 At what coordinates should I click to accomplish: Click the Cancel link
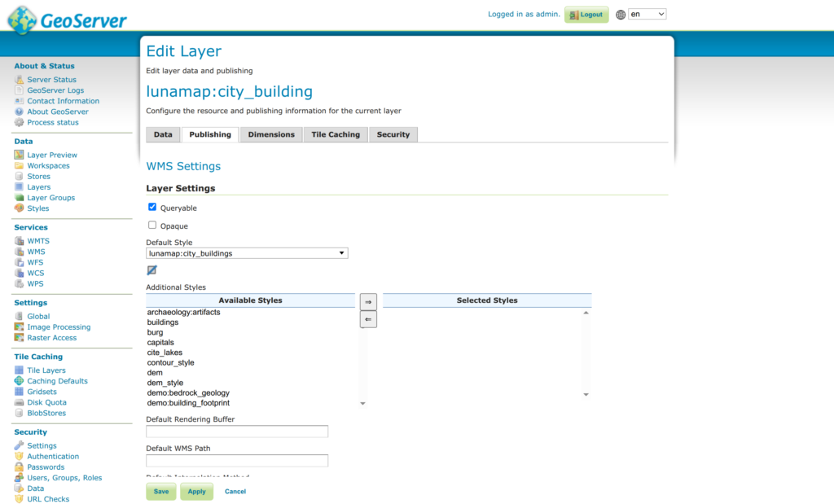[235, 492]
